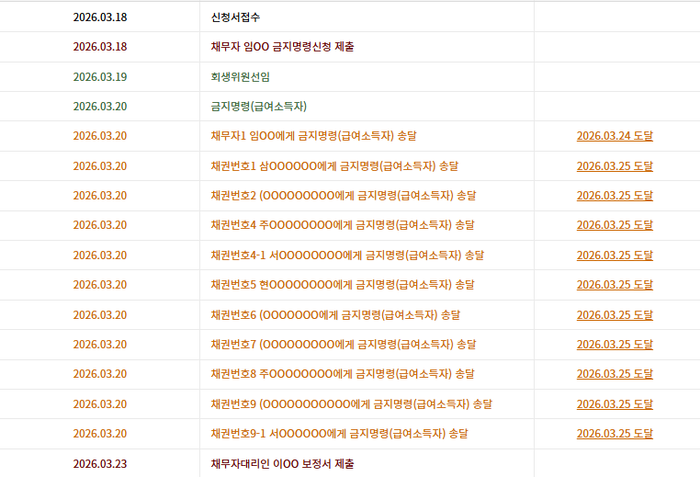Image resolution: width=700 pixels, height=477 pixels.
Task: Select 채권번호9-1 서OOOOOO에게 송달 text
Action: 339,434
